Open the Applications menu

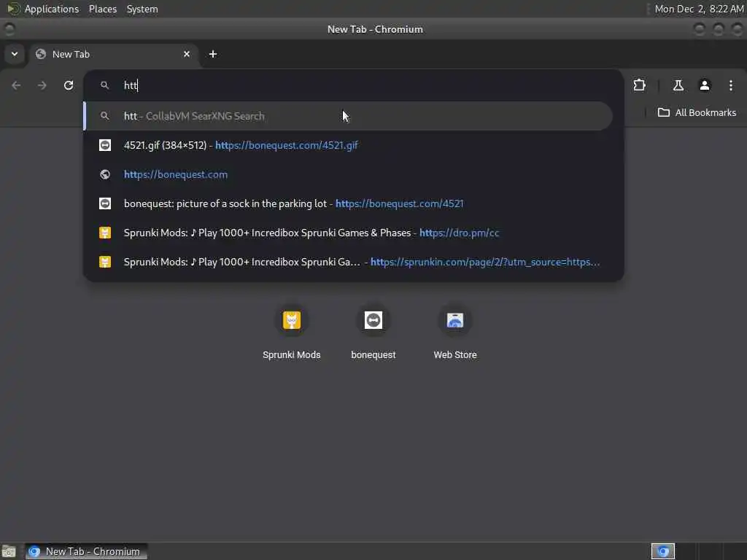[52, 9]
